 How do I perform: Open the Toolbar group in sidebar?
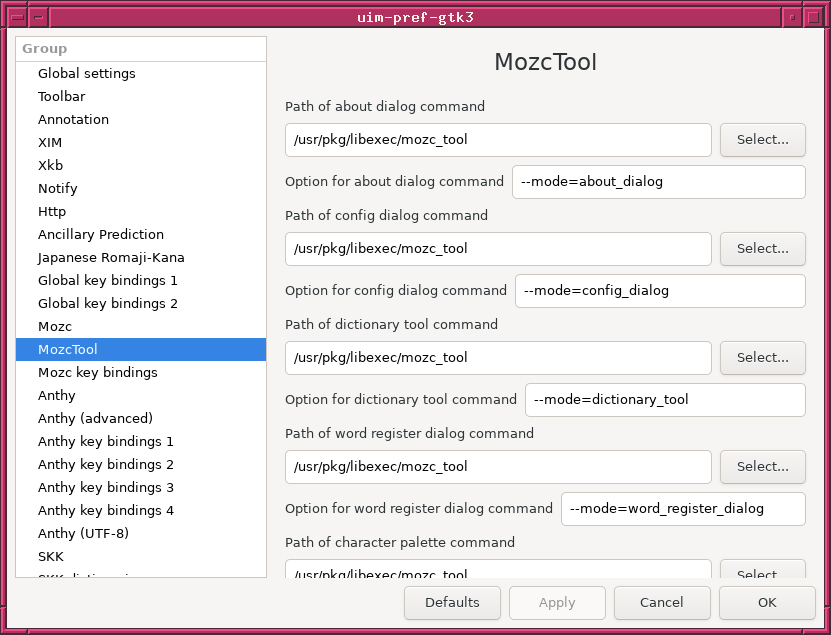coord(62,96)
